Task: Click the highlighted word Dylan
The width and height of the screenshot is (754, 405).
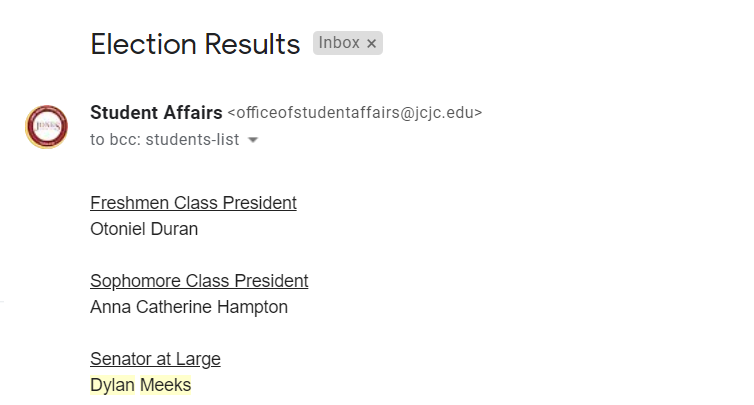Action: tap(113, 385)
